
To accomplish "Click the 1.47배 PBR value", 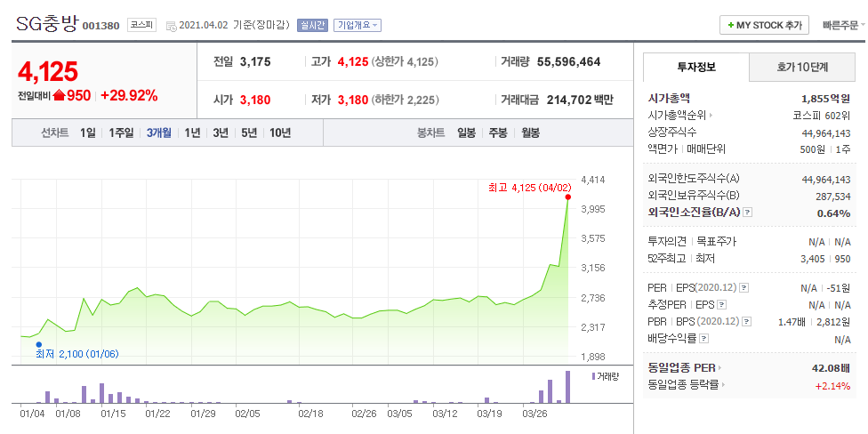I will 792,322.
